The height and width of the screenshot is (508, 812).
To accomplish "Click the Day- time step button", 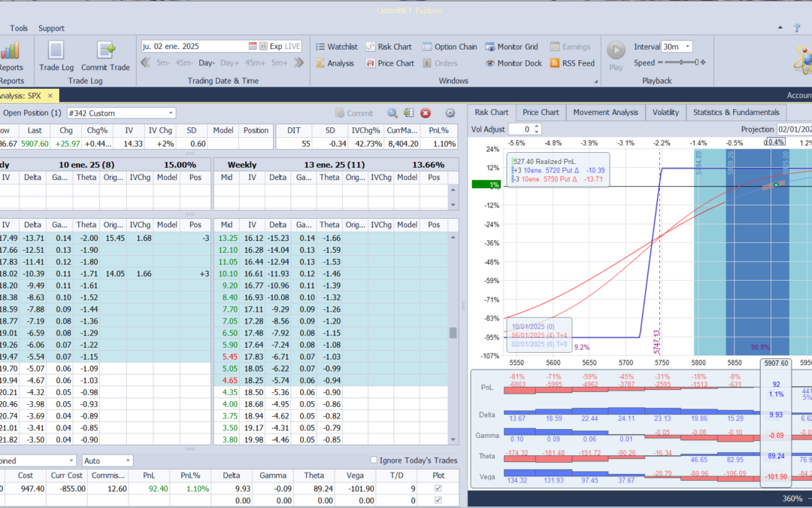I will coord(207,63).
